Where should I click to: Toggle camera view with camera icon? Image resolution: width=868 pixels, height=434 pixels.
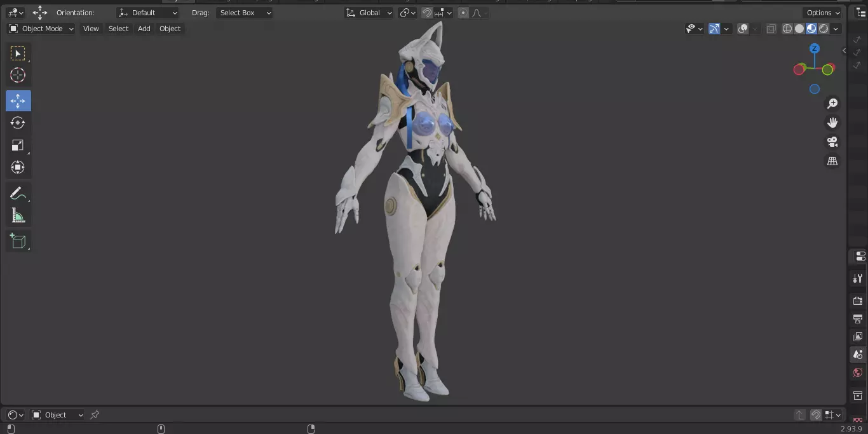click(x=832, y=142)
